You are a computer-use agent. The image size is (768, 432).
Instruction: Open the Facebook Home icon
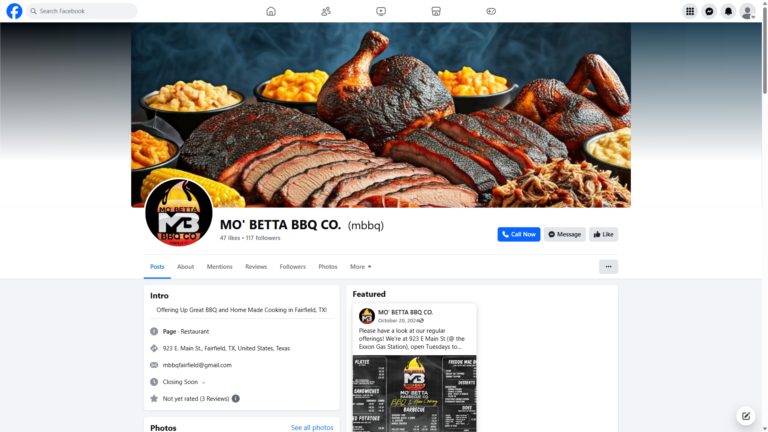(x=271, y=11)
